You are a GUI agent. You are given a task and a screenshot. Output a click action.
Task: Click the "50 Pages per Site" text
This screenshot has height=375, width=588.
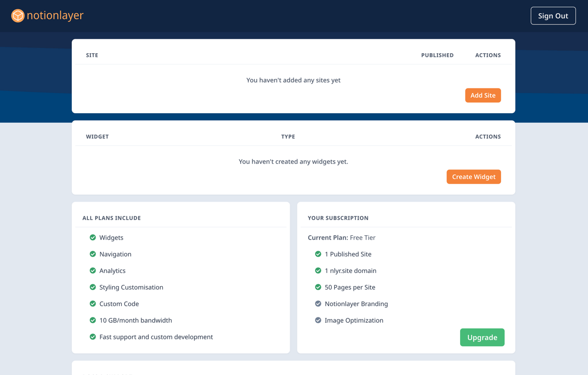pyautogui.click(x=350, y=288)
